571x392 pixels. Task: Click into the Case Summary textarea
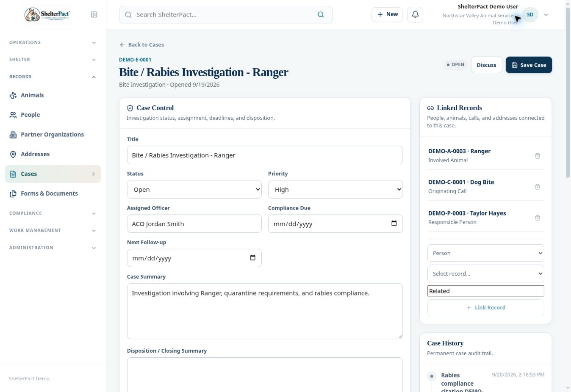265,311
